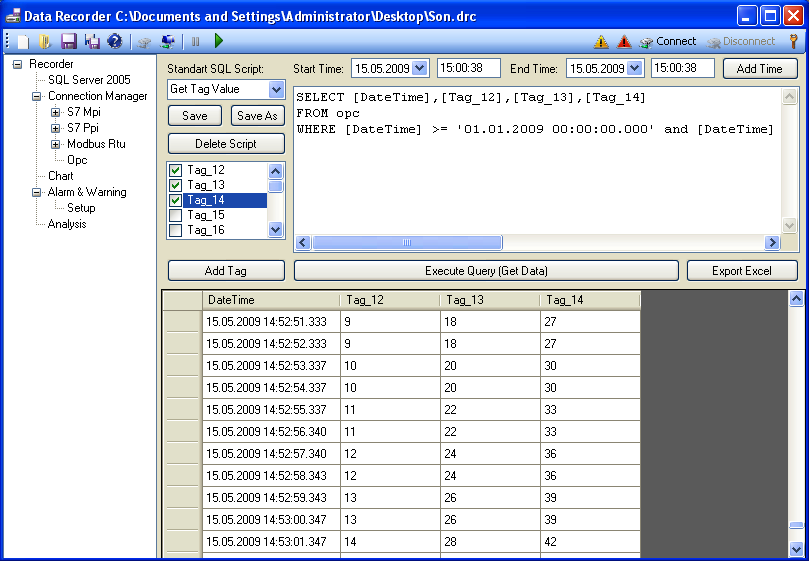Click the DateTime column header

271,300
